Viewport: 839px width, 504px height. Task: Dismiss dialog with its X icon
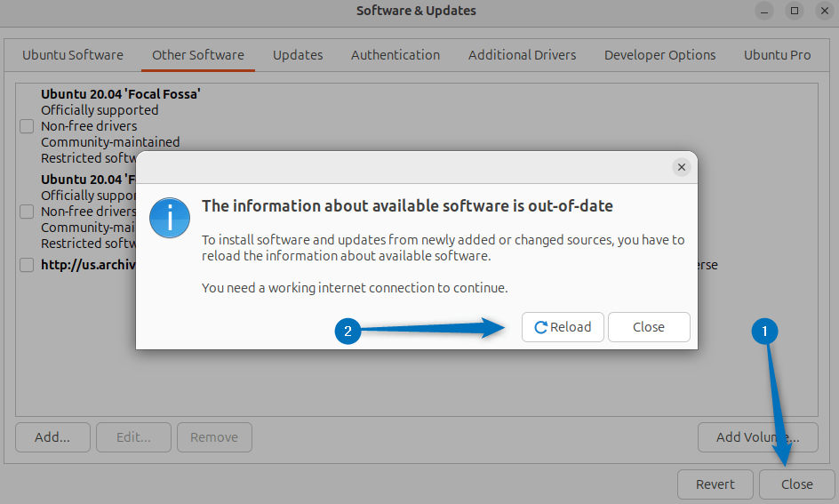pyautogui.click(x=681, y=167)
